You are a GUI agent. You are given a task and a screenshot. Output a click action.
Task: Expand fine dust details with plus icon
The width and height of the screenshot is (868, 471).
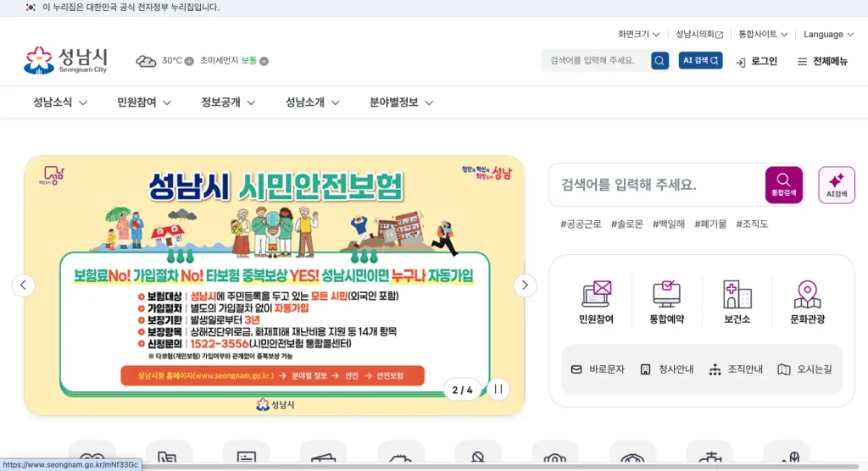[264, 61]
